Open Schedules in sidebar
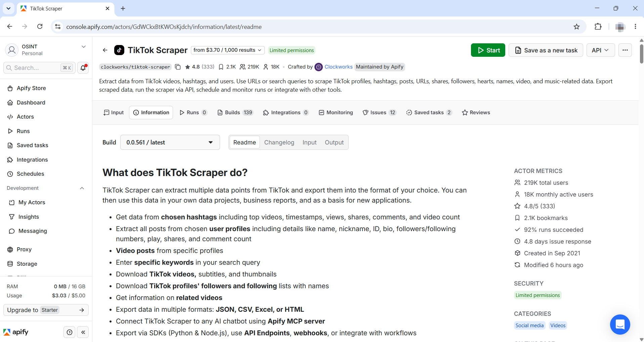The height and width of the screenshot is (342, 644). [x=46, y=174]
